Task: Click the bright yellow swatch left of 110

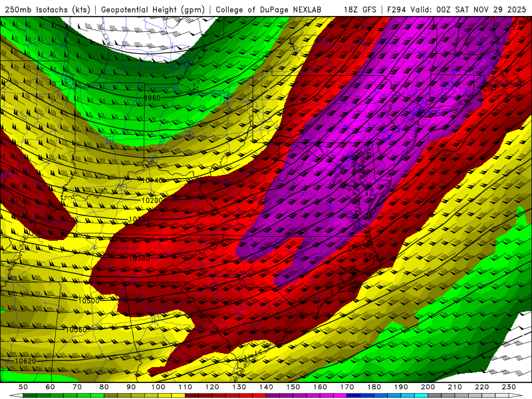Action: tap(178, 395)
